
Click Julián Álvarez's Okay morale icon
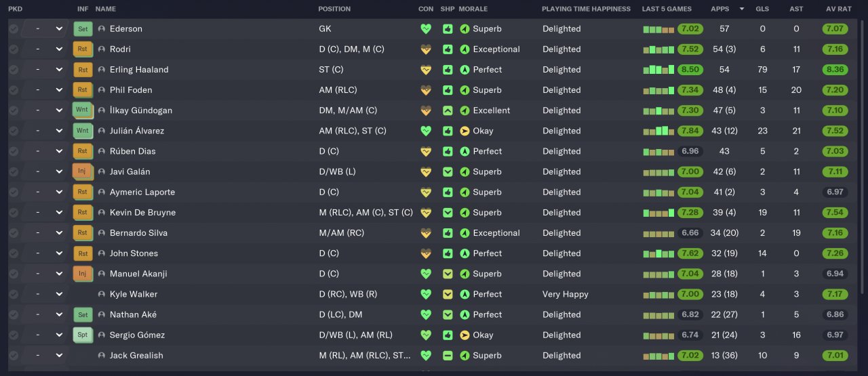[x=465, y=131]
